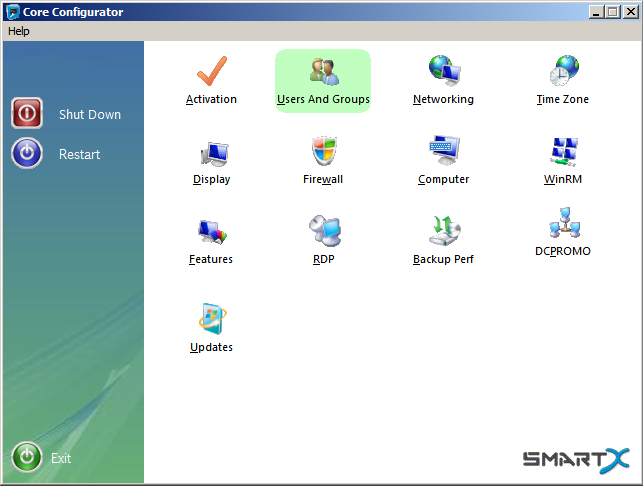Screen dimensions: 643x486
Task: Open the Help menu
Action: point(18,31)
